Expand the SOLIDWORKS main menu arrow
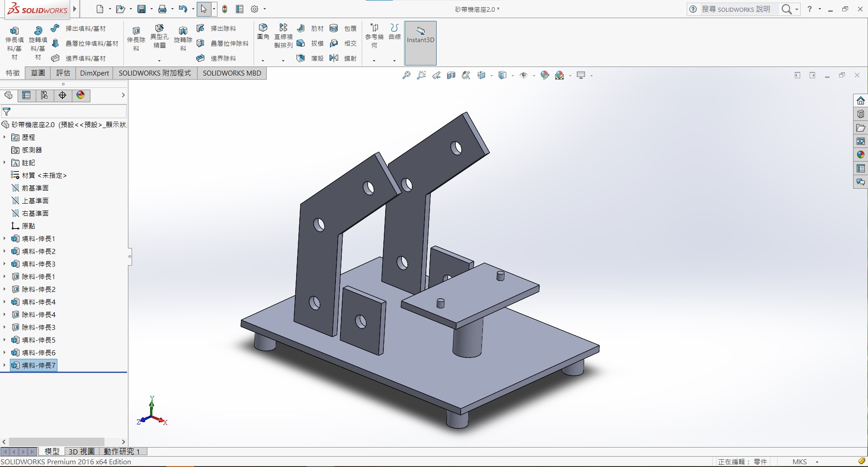 coord(75,9)
